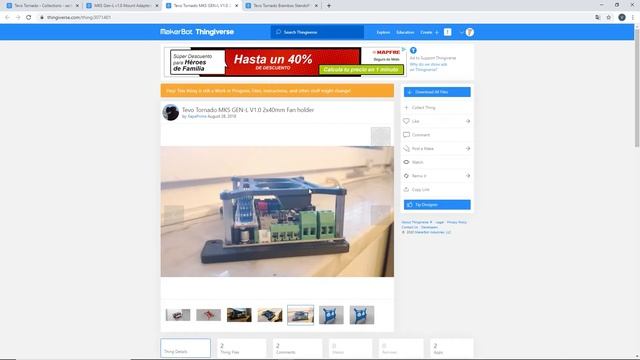Open the Makes tab

(351, 348)
